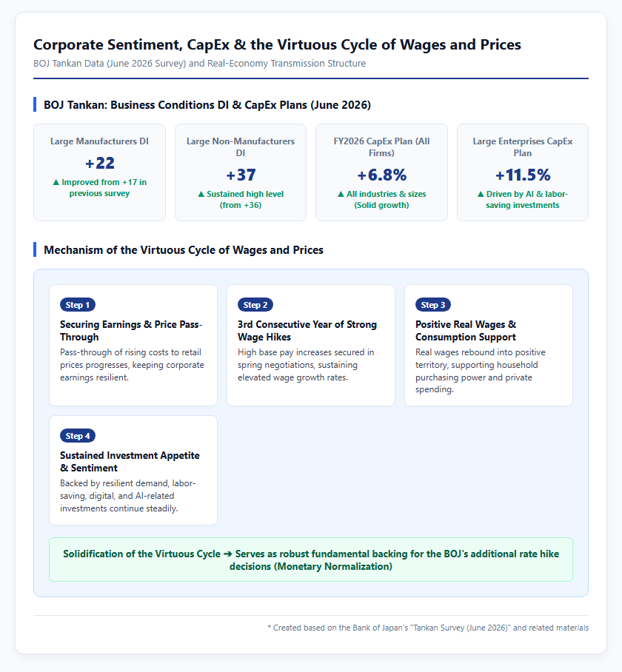Click the green Solidification of the Virtuous Cycle banner

point(311,560)
